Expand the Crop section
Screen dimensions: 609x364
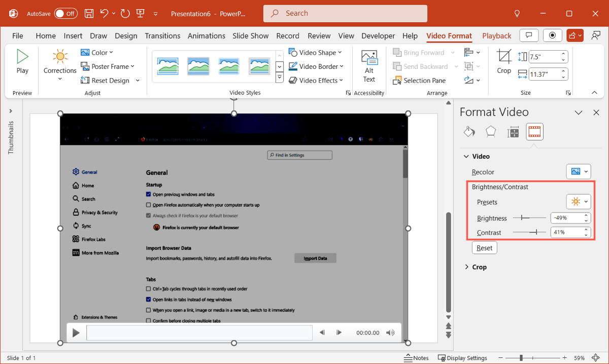point(466,267)
